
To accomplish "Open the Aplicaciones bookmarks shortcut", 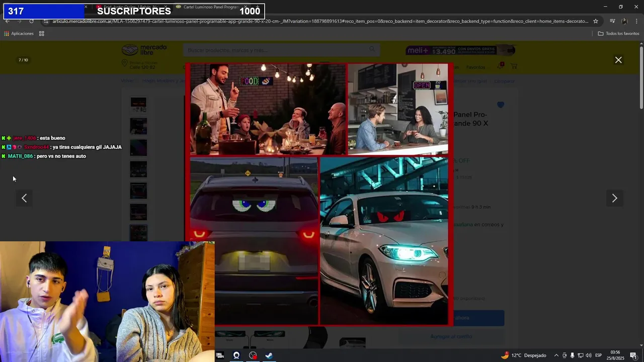I will 19,34.
